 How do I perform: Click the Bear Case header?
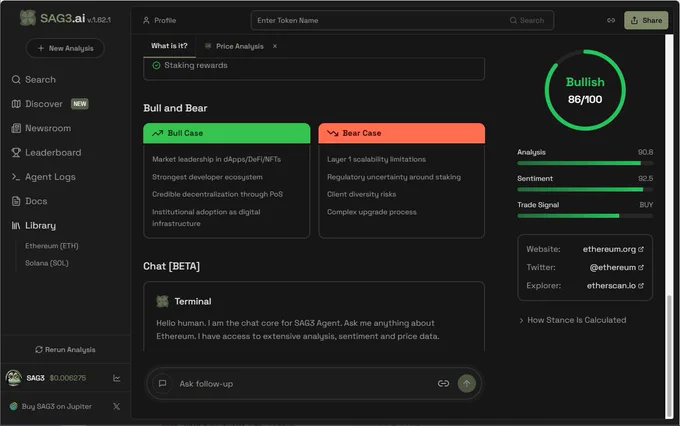402,133
